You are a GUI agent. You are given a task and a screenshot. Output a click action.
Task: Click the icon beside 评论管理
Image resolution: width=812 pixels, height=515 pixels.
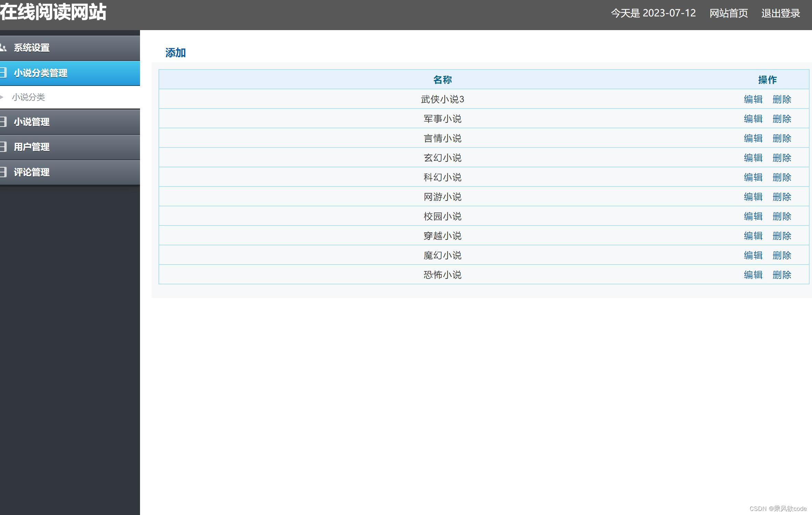pyautogui.click(x=3, y=172)
